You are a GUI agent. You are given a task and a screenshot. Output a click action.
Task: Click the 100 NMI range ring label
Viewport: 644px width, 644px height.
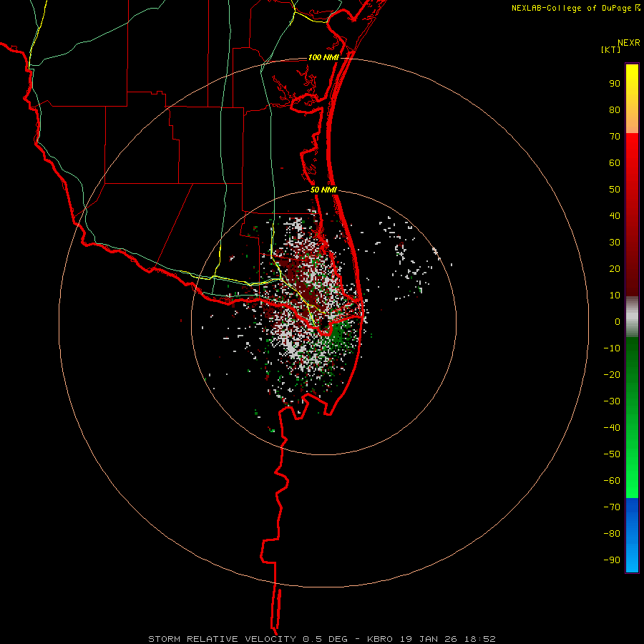click(x=323, y=57)
